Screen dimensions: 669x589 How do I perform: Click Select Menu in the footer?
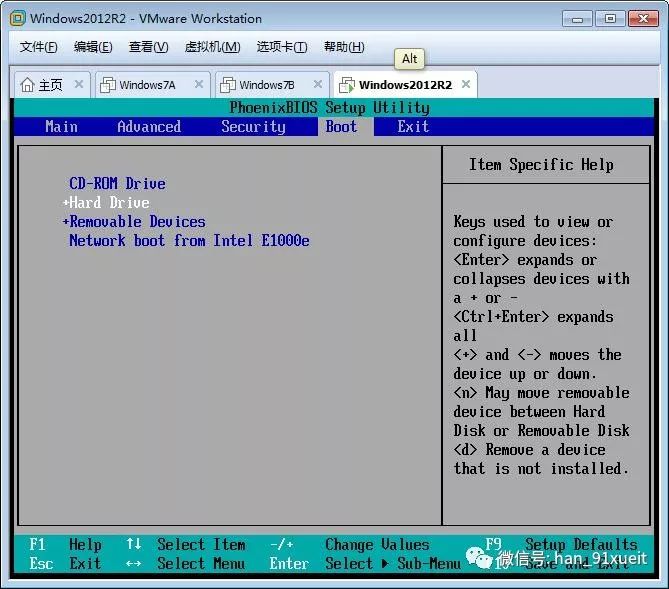(201, 564)
